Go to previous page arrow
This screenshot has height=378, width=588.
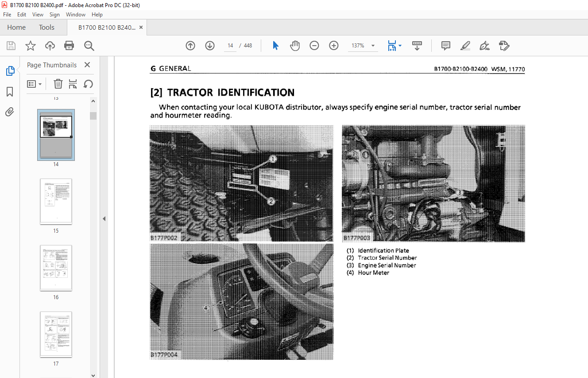tap(190, 46)
